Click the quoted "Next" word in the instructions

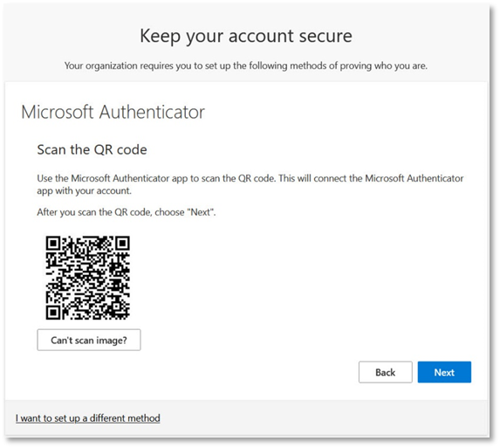pyautogui.click(x=200, y=212)
